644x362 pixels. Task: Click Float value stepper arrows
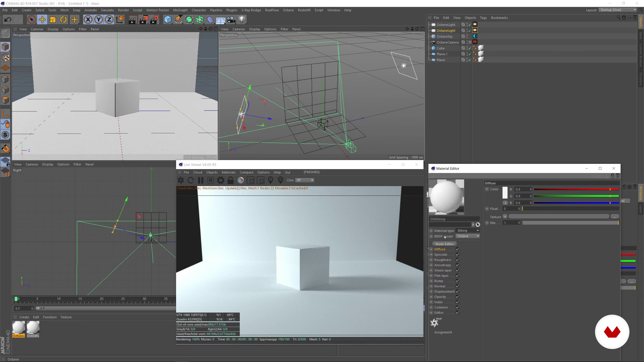519,209
